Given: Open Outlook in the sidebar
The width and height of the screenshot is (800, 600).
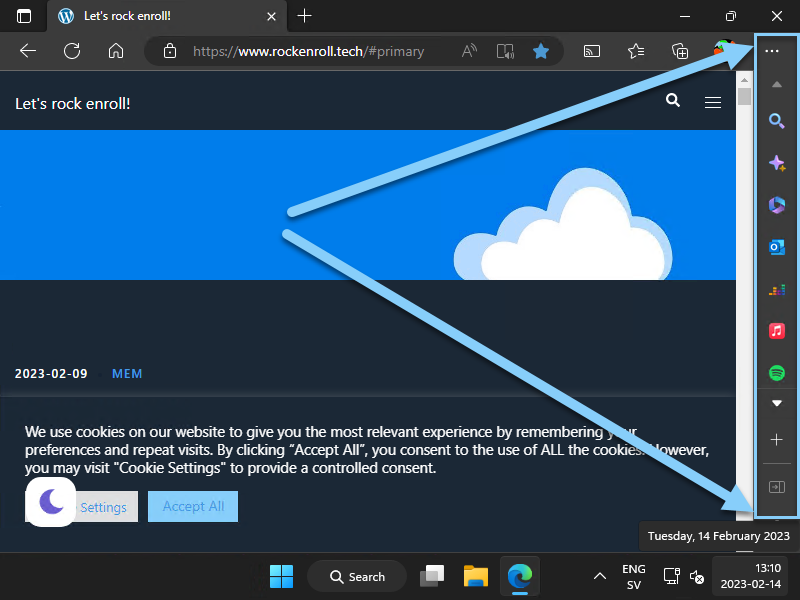Looking at the screenshot, I should coord(777,247).
